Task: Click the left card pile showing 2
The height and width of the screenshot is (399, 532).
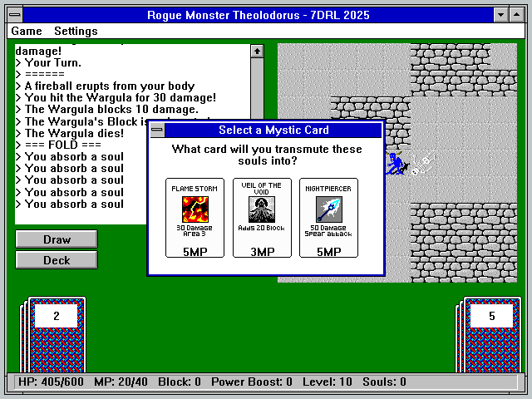Action: [x=56, y=317]
